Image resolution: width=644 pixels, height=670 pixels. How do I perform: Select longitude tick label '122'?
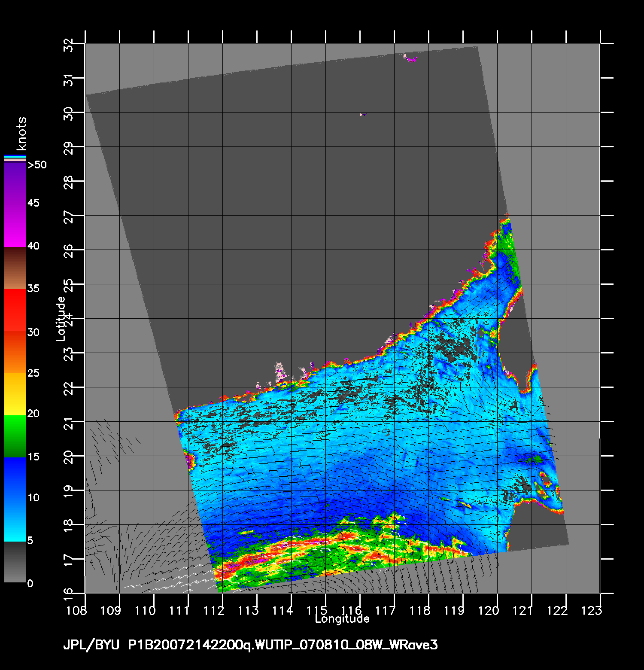pos(557,610)
